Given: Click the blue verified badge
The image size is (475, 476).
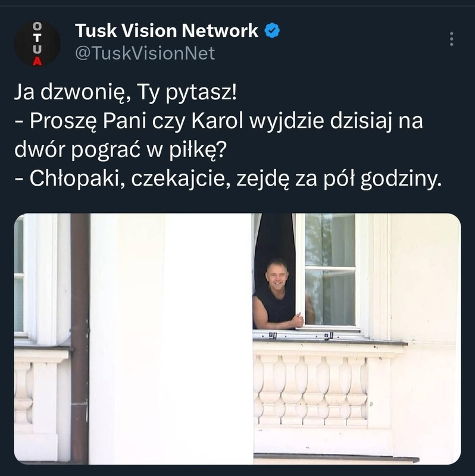Looking at the screenshot, I should coord(272,30).
